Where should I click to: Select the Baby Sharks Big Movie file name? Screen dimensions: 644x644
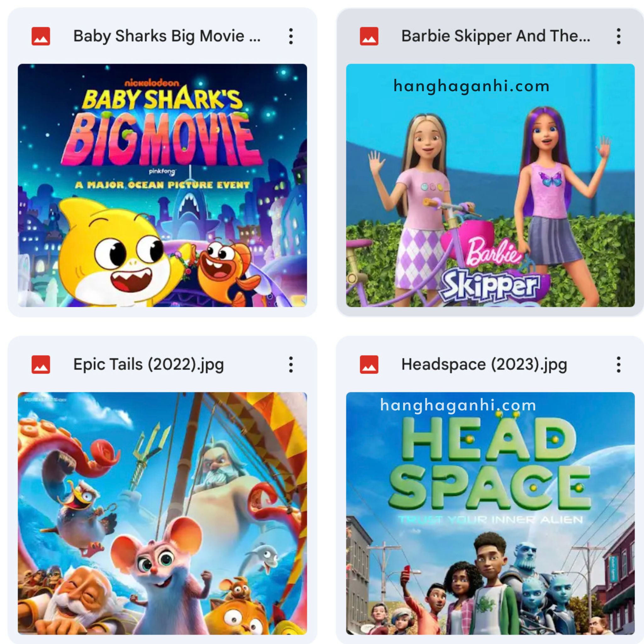coord(167,36)
